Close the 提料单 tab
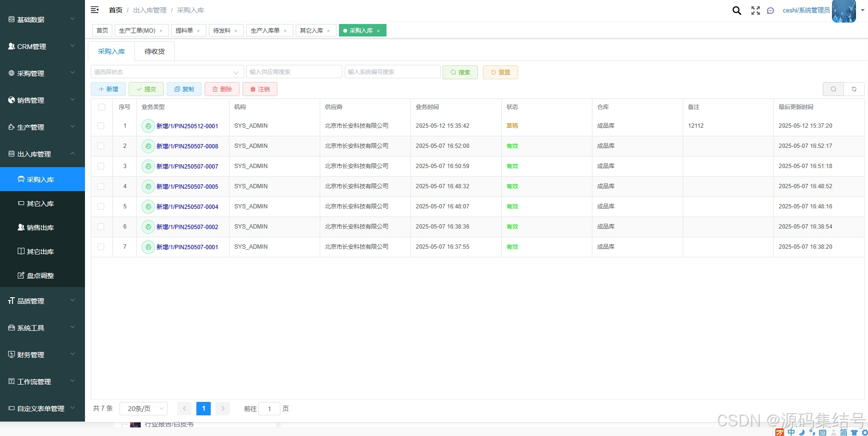Viewport: 868px width, 436px height. [x=198, y=31]
